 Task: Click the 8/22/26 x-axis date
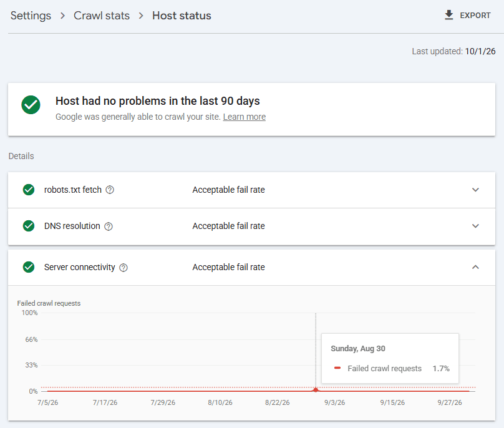278,402
